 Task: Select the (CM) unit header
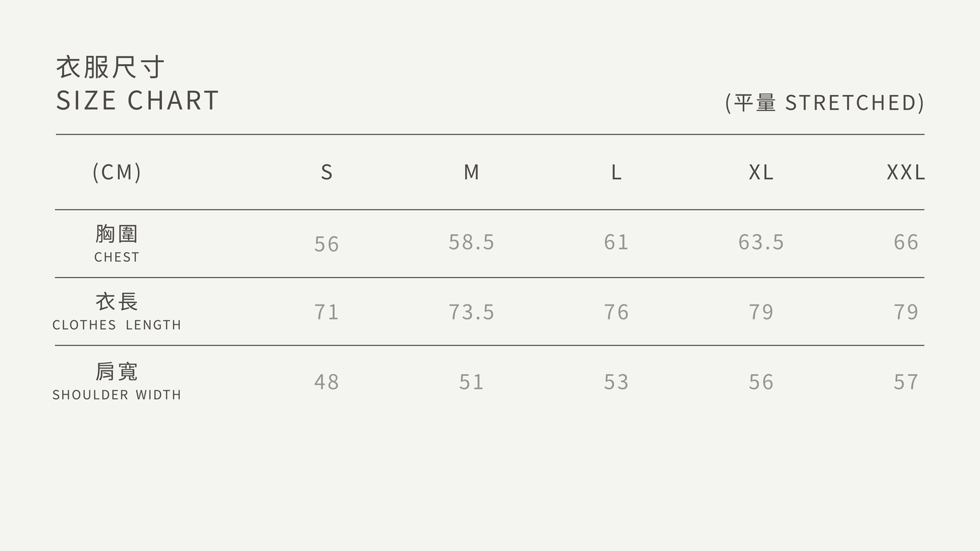tap(117, 172)
